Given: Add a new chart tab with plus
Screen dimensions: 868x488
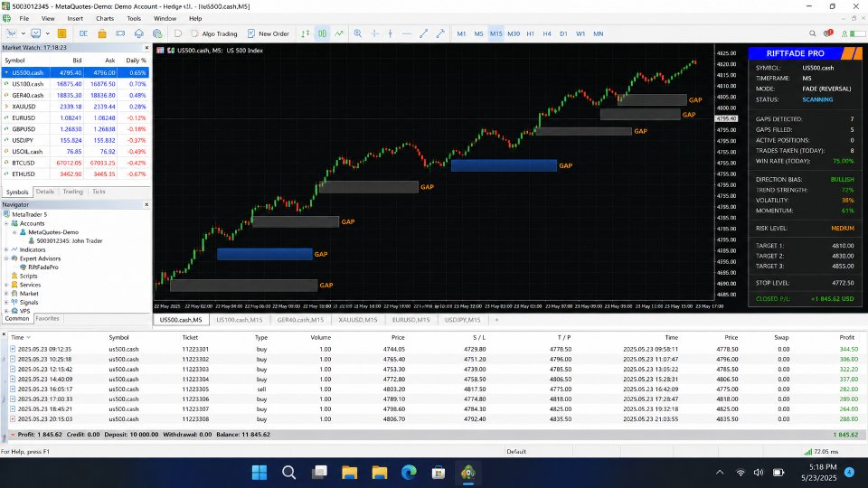Looking at the screenshot, I should click(x=496, y=320).
